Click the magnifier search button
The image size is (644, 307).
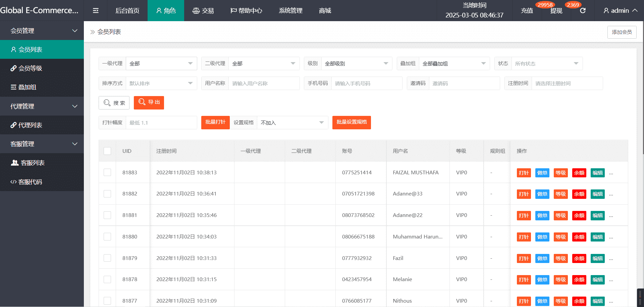[x=114, y=103]
